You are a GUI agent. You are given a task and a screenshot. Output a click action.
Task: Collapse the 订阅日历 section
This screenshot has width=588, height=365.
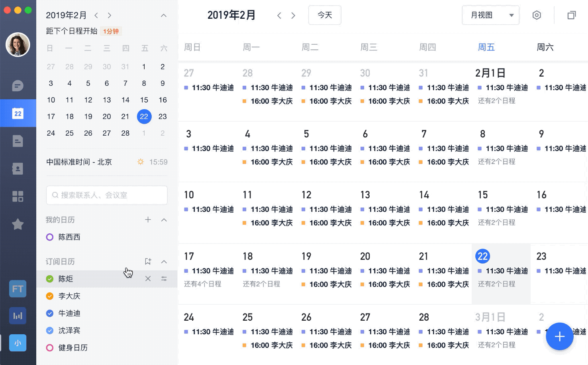163,261
